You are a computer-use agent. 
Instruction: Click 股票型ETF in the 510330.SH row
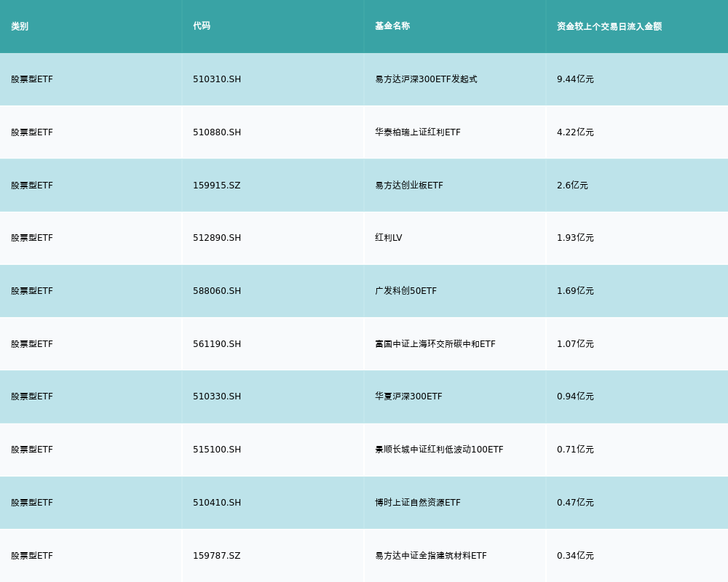pyautogui.click(x=32, y=396)
